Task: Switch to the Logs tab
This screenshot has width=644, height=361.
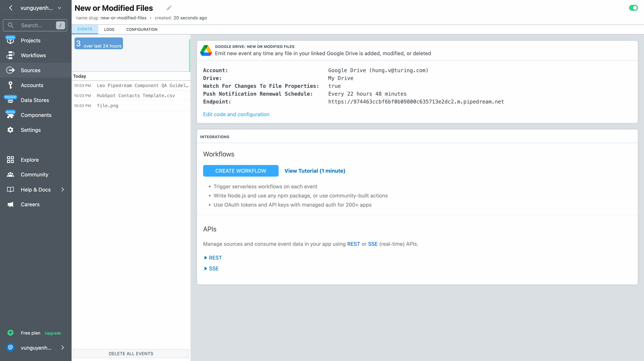Action: point(109,29)
